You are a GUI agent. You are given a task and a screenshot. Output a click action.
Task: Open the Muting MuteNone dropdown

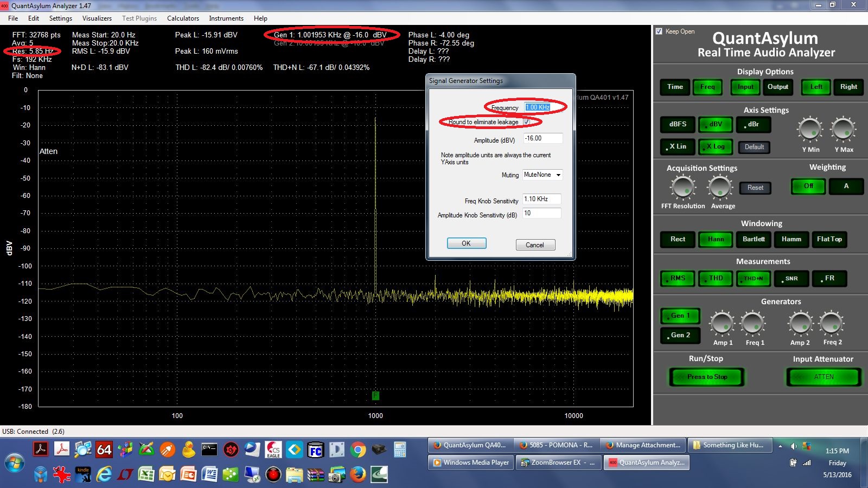click(x=542, y=175)
